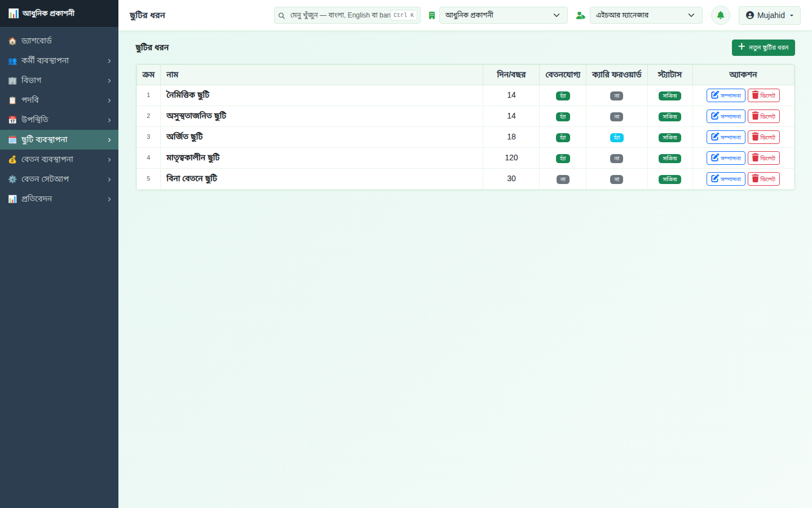Edit the বিনা বেতনে ছুটি row

726,179
